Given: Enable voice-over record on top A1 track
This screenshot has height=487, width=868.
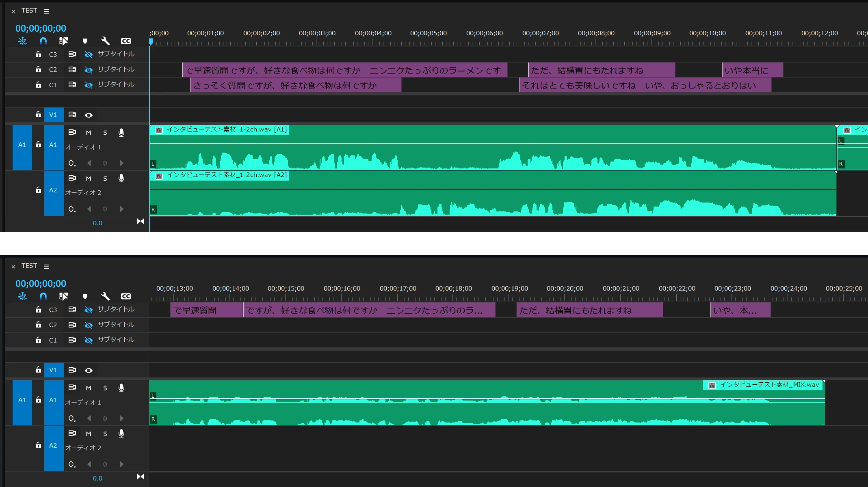Looking at the screenshot, I should (121, 133).
